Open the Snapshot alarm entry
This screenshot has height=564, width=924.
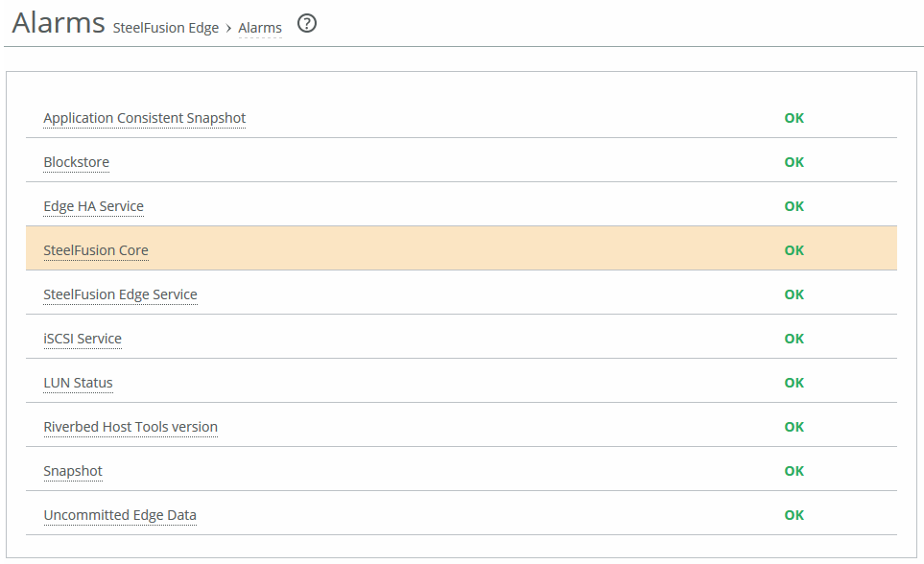(x=73, y=471)
